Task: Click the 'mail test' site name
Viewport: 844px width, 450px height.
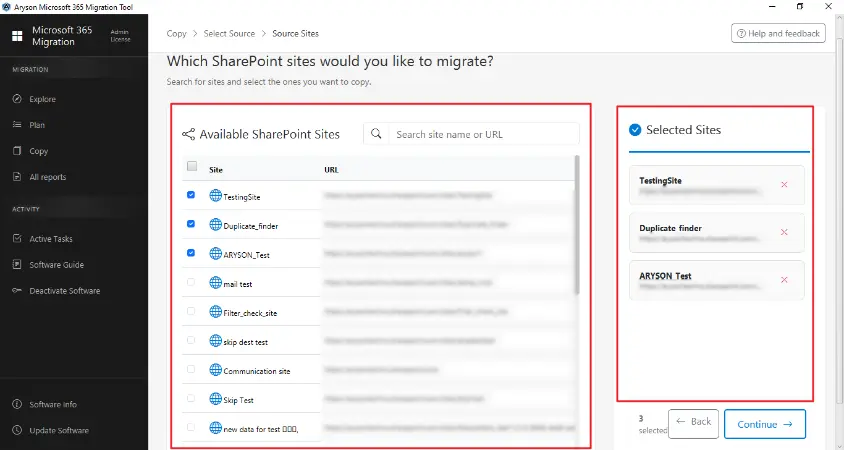Action: (238, 284)
